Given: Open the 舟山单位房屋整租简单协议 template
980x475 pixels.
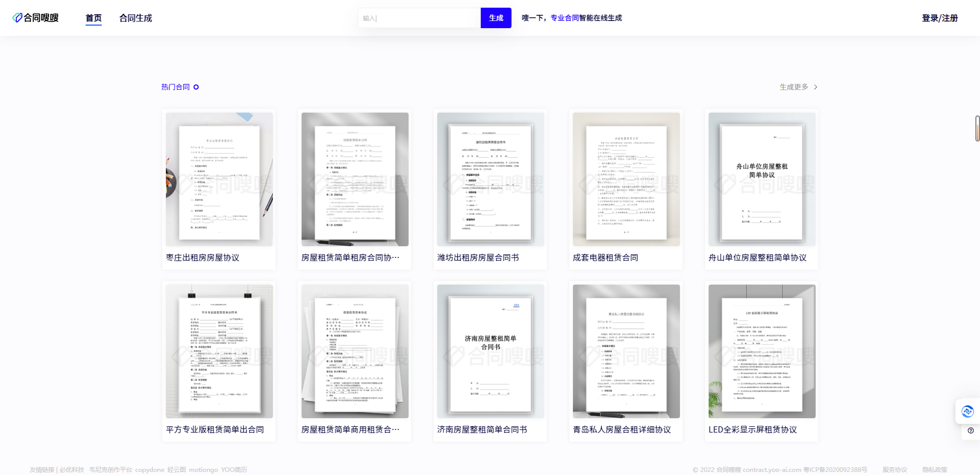Looking at the screenshot, I should pyautogui.click(x=761, y=189).
